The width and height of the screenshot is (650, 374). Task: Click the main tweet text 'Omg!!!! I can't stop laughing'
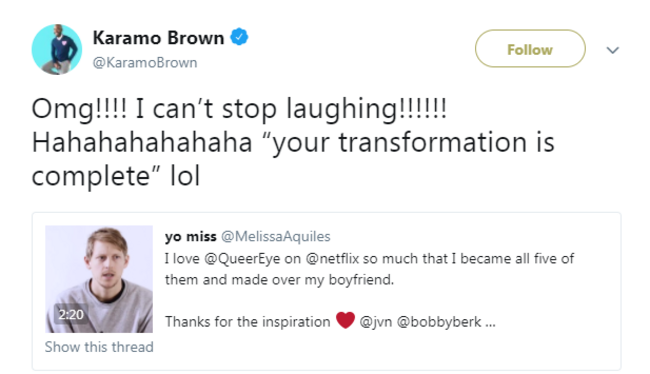point(239,109)
